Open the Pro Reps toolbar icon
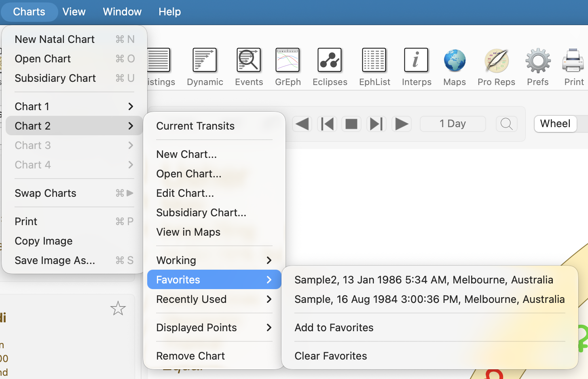588x379 pixels. [497, 60]
